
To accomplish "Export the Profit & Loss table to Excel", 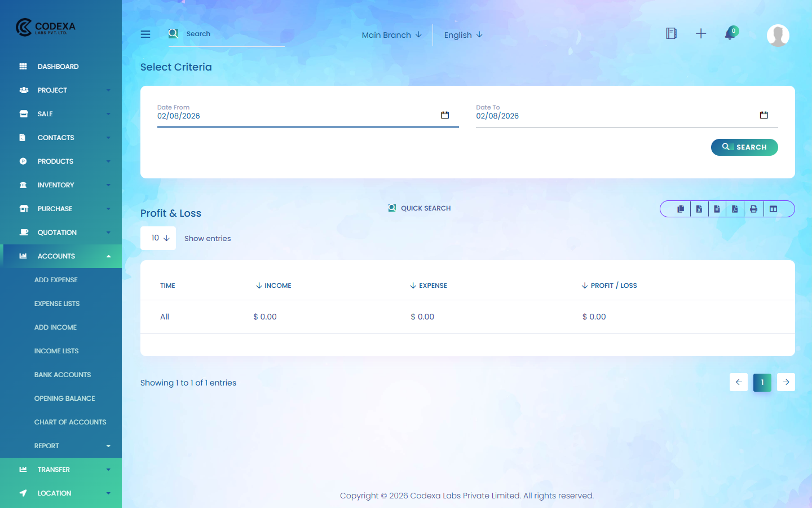I will [x=699, y=209].
